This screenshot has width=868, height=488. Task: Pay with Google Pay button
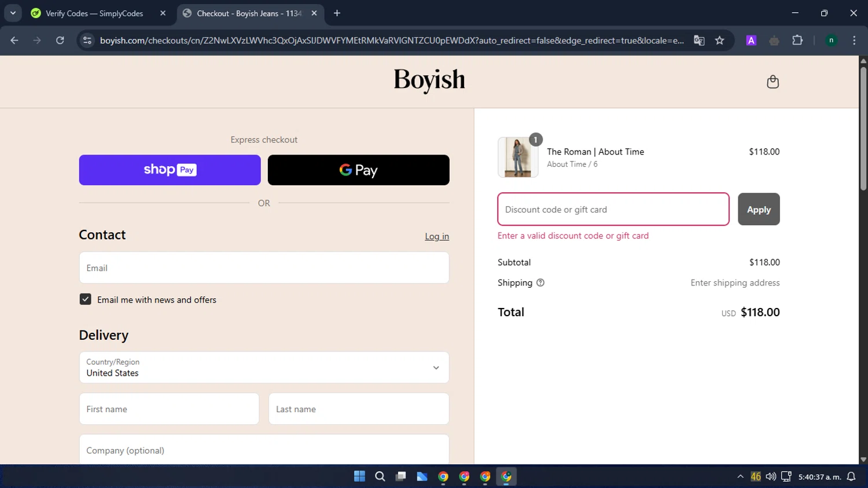coord(358,170)
